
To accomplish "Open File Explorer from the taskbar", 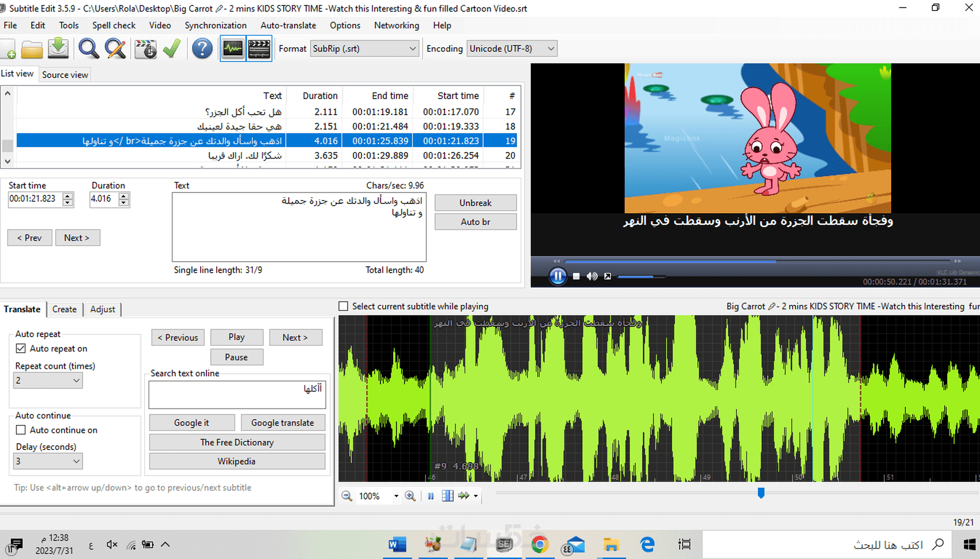I will [x=611, y=545].
